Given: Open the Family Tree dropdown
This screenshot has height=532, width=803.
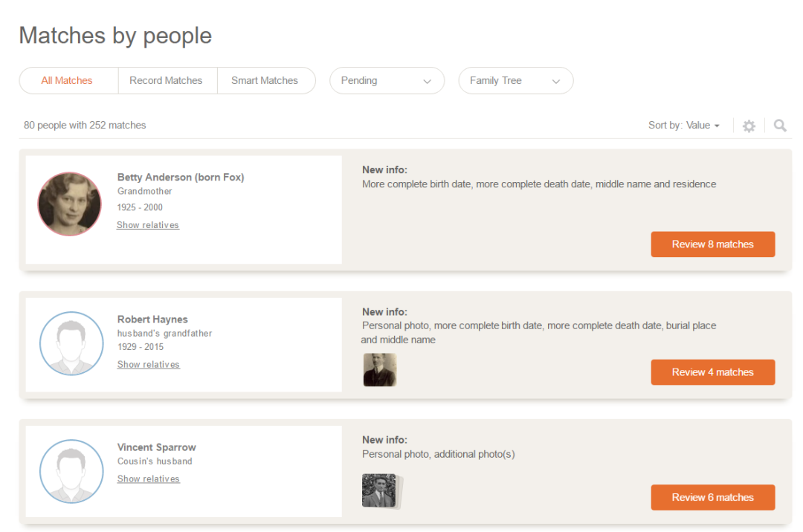Looking at the screenshot, I should click(515, 81).
